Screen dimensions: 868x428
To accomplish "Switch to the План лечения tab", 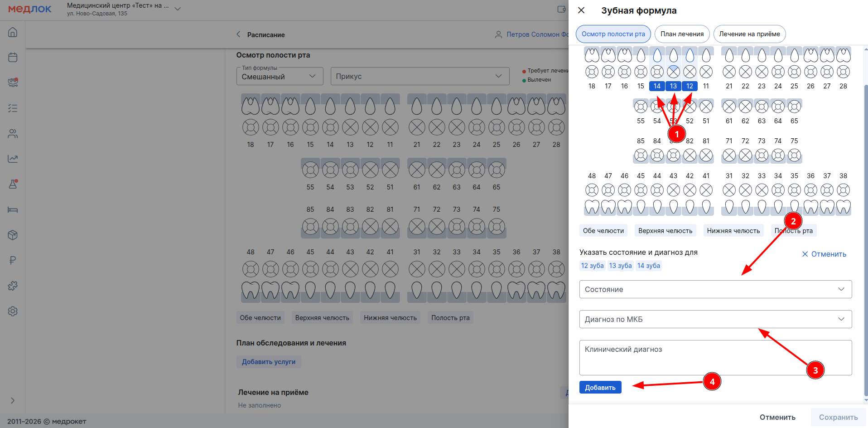I will pos(682,34).
